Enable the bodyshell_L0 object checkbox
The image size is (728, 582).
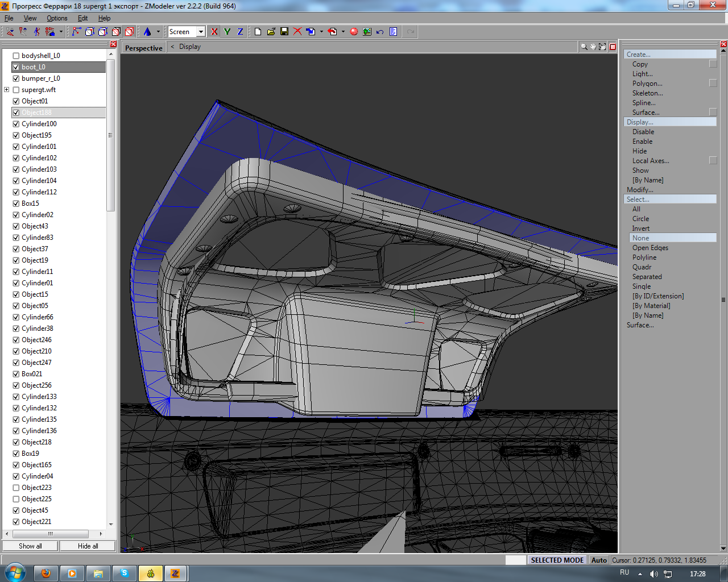(x=16, y=56)
